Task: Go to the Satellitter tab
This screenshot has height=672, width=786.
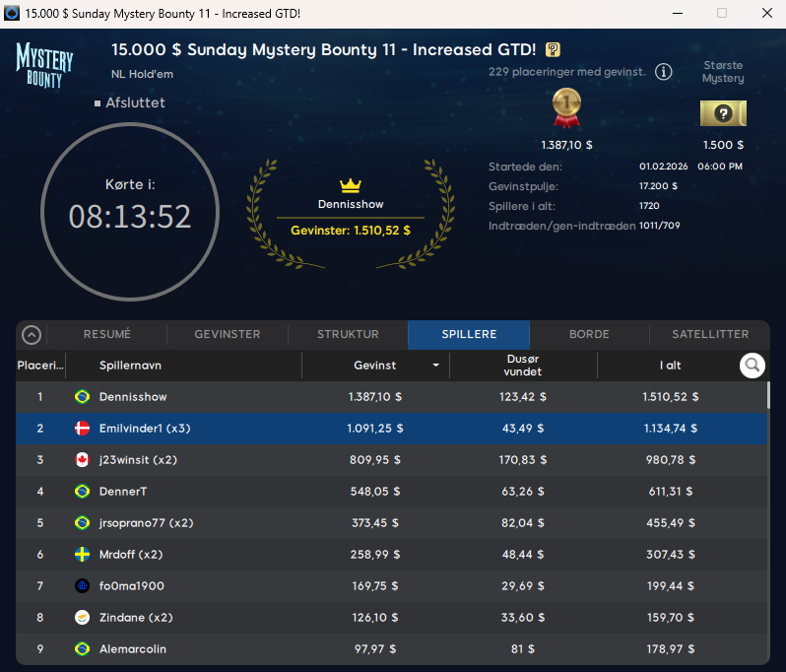Action: pyautogui.click(x=710, y=334)
